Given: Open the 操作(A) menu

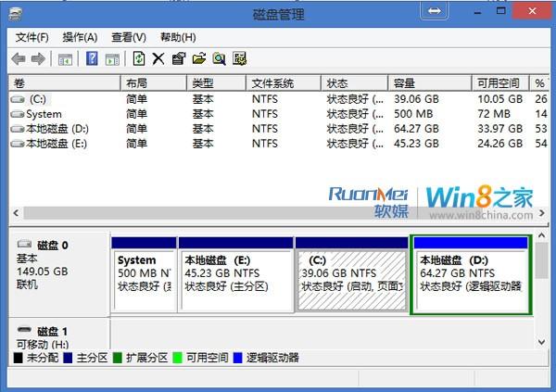Looking at the screenshot, I should pos(80,37).
